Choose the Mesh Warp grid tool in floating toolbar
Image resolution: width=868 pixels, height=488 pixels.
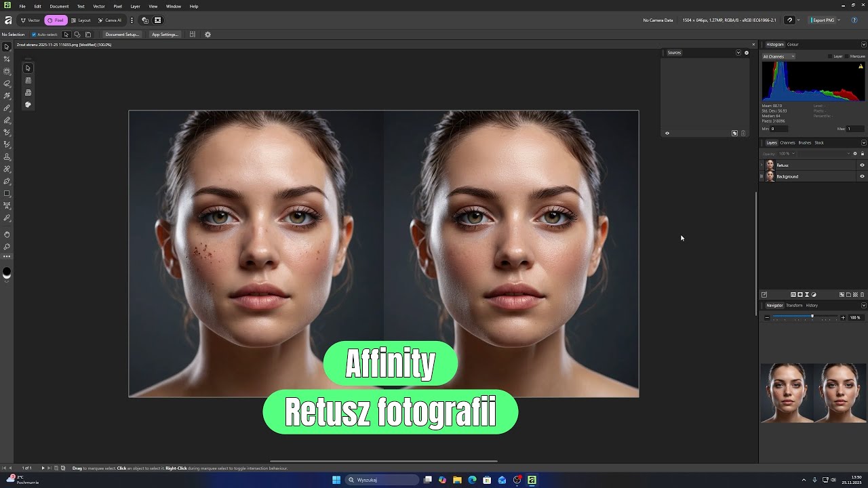(x=28, y=80)
